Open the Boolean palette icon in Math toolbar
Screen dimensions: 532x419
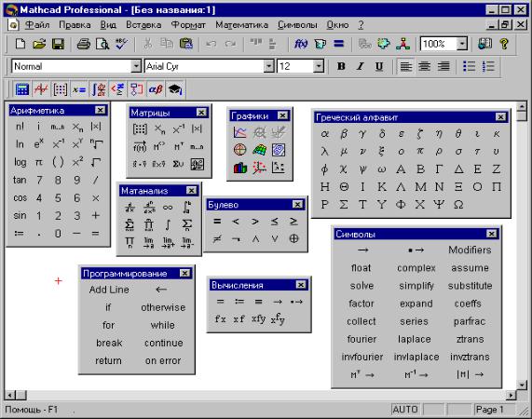pyautogui.click(x=117, y=89)
